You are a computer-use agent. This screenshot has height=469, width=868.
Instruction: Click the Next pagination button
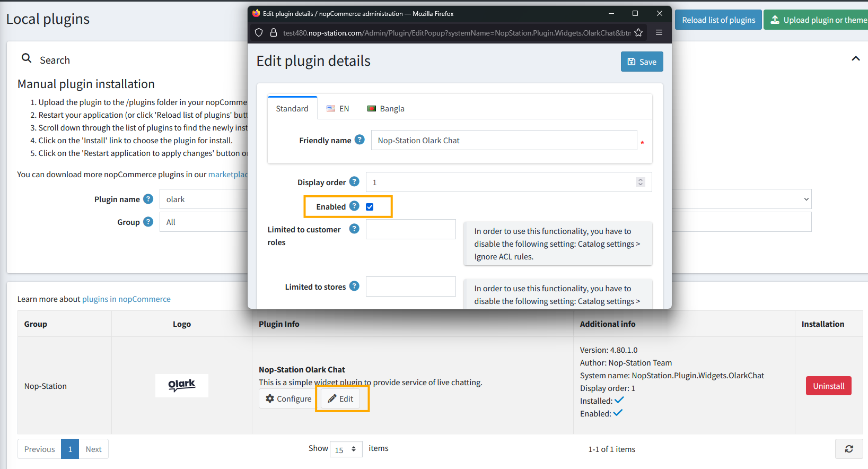pyautogui.click(x=94, y=449)
